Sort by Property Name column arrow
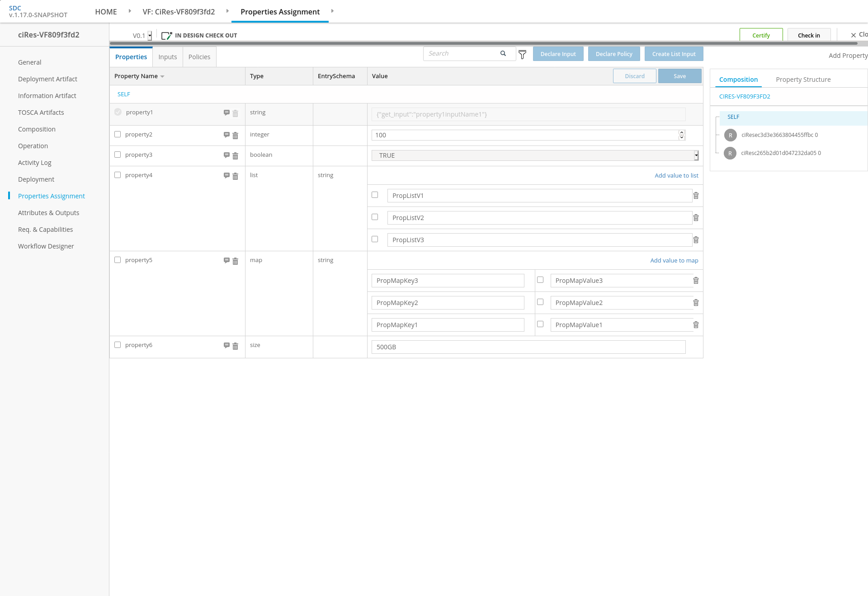 pyautogui.click(x=162, y=77)
